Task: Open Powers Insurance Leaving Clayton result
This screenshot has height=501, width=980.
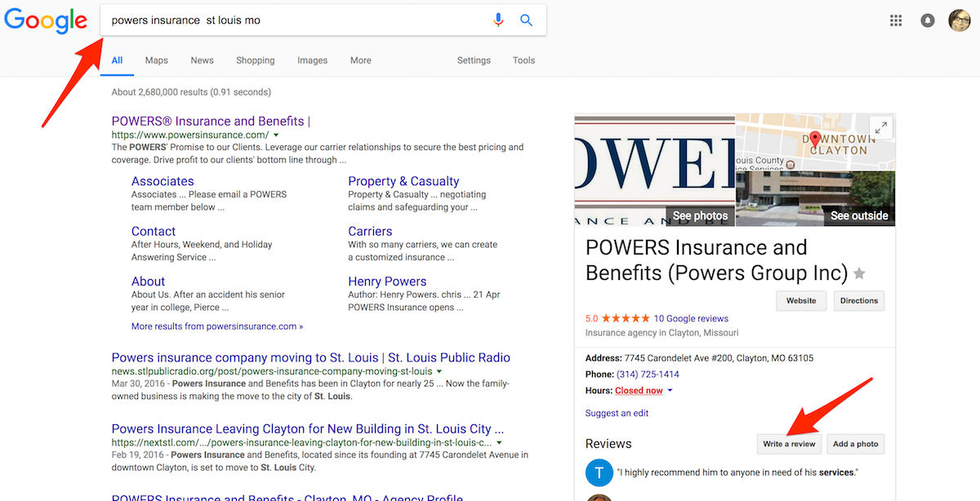Action: coord(308,428)
